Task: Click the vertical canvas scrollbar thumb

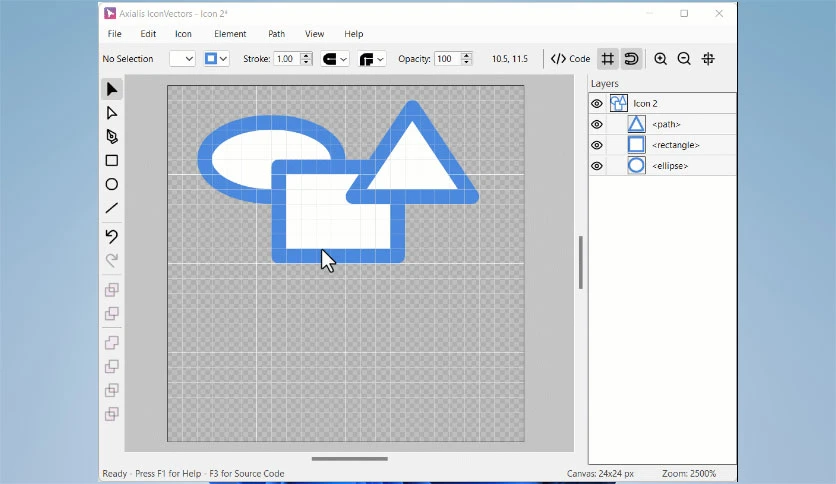Action: point(581,262)
